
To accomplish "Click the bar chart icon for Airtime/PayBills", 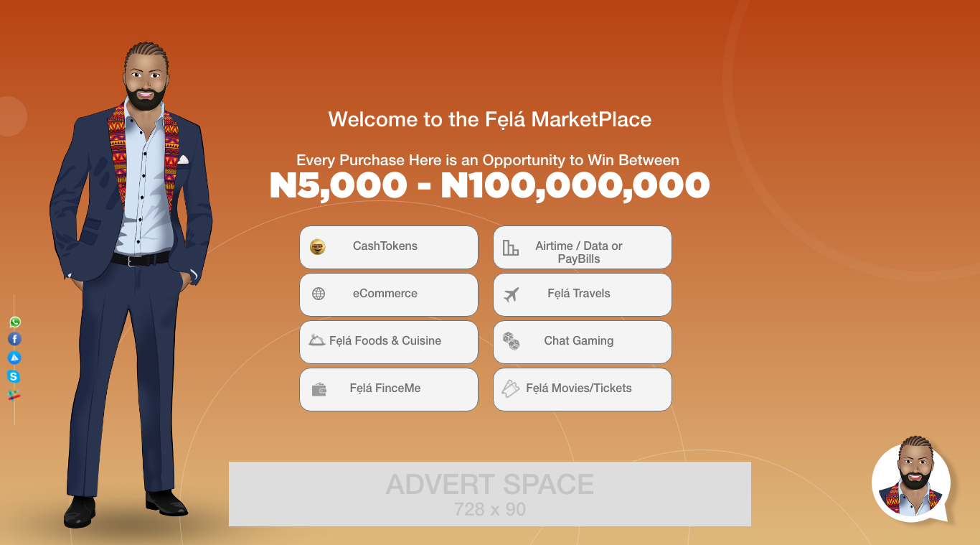I will tap(510, 248).
